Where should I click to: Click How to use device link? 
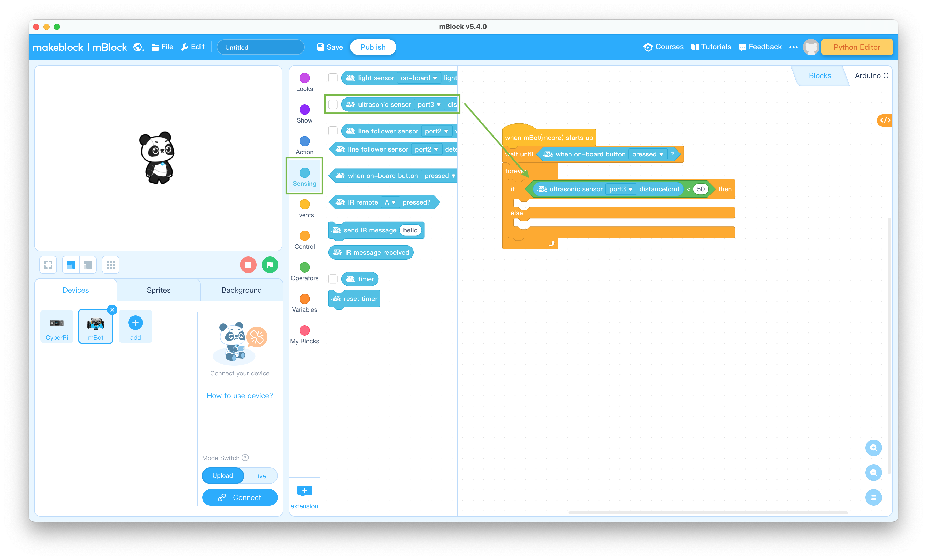coord(240,395)
